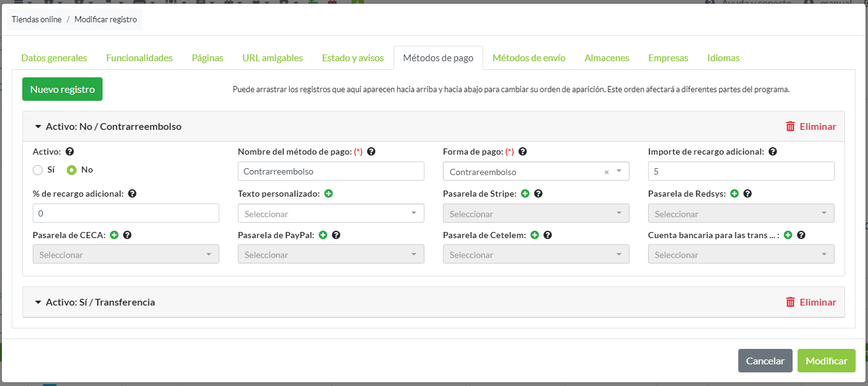
Task: Click green plus icon beside Pasarela de PayPal
Action: (323, 235)
